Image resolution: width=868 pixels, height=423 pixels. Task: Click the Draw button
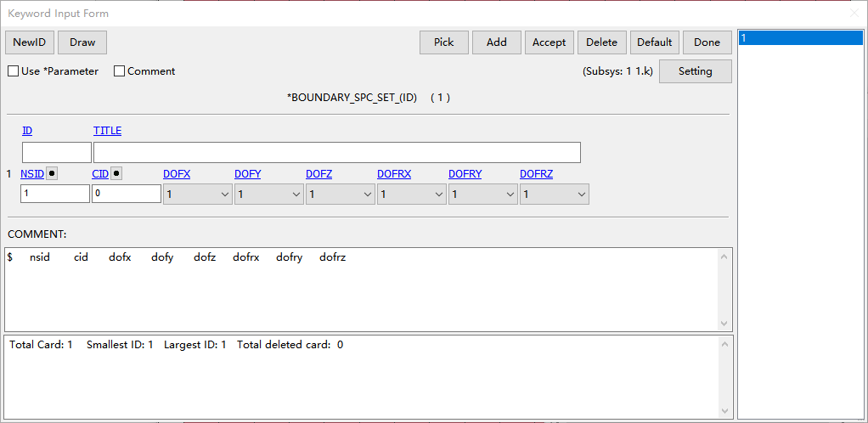coord(82,42)
